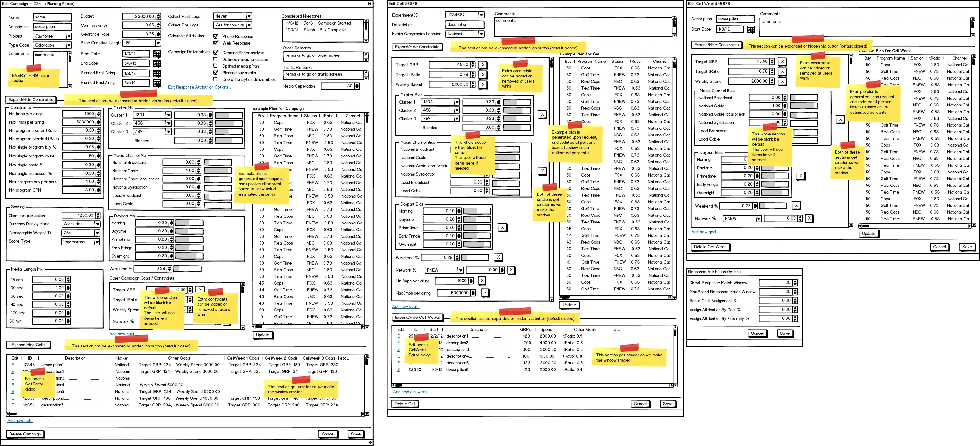Check One off analytics deliverables

(216, 79)
